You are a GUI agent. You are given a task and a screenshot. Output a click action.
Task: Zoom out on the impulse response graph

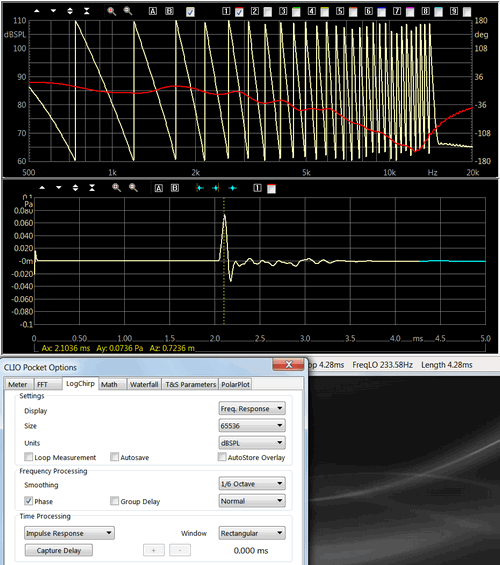point(133,188)
